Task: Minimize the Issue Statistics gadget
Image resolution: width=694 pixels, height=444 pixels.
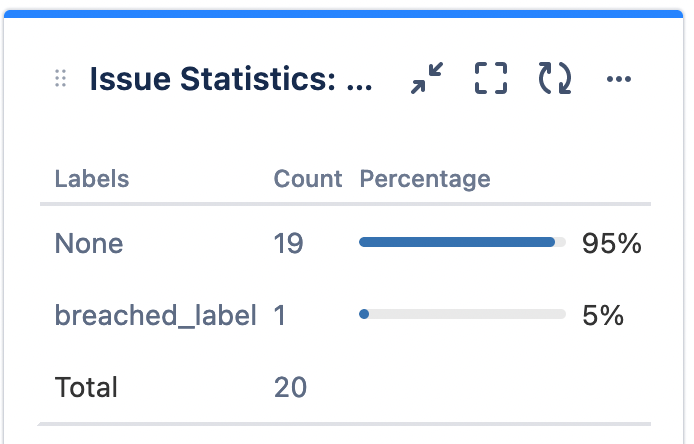Action: (428, 78)
